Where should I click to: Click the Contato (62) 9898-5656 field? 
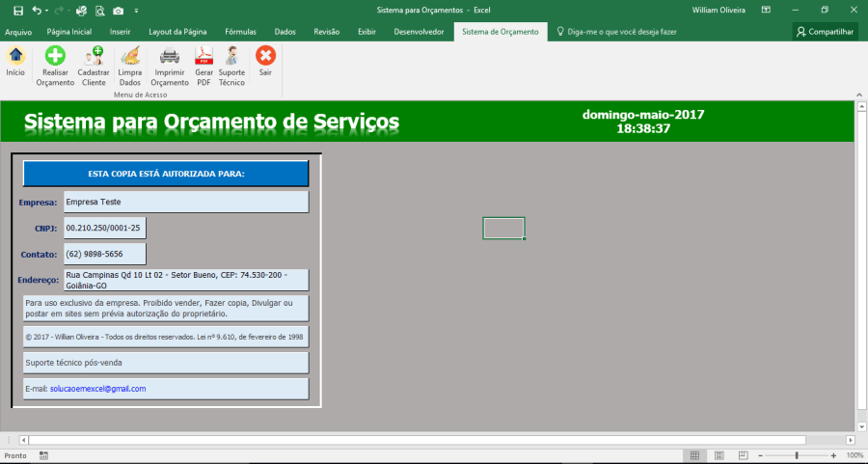(104, 254)
